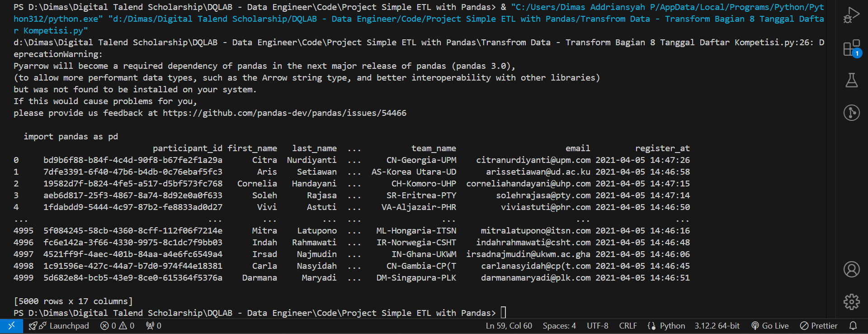Open the Extensions view with update badge
The image size is (868, 334).
click(851, 48)
